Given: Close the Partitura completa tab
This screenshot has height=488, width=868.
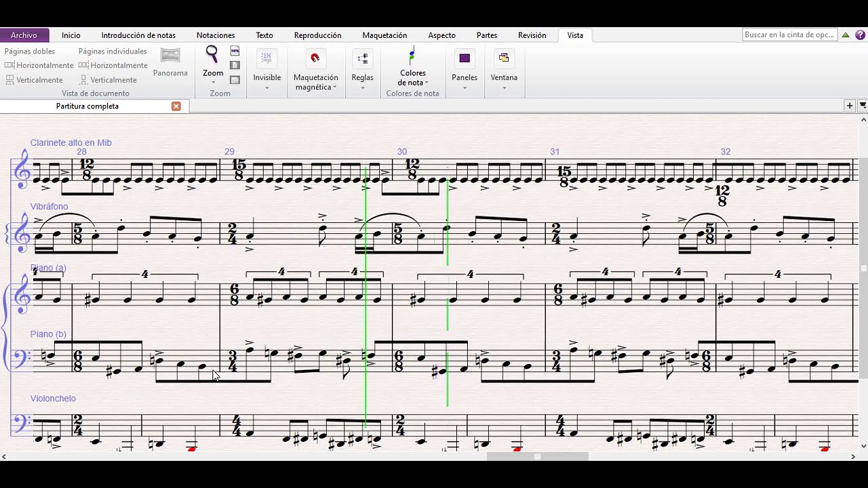Looking at the screenshot, I should 176,106.
